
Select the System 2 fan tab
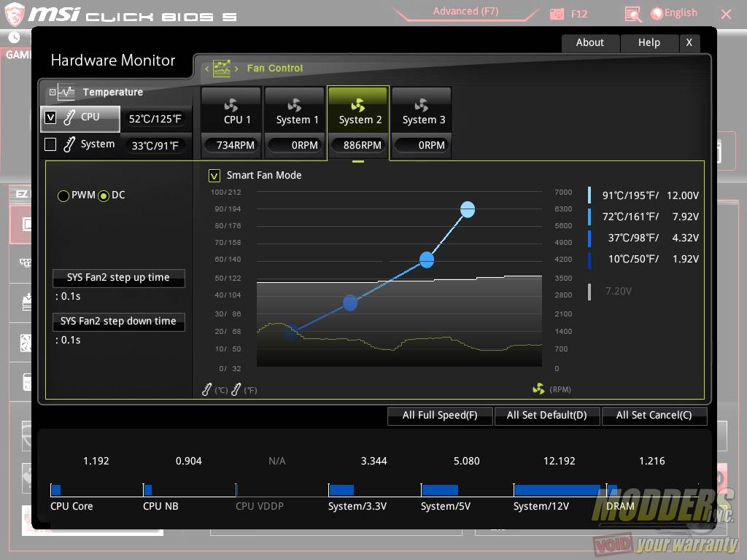pyautogui.click(x=358, y=122)
